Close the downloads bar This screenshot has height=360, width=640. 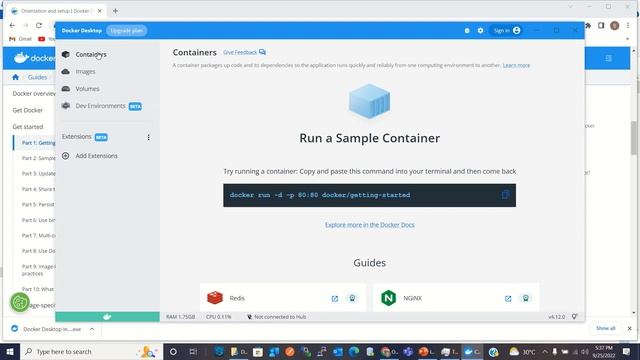coord(629,328)
